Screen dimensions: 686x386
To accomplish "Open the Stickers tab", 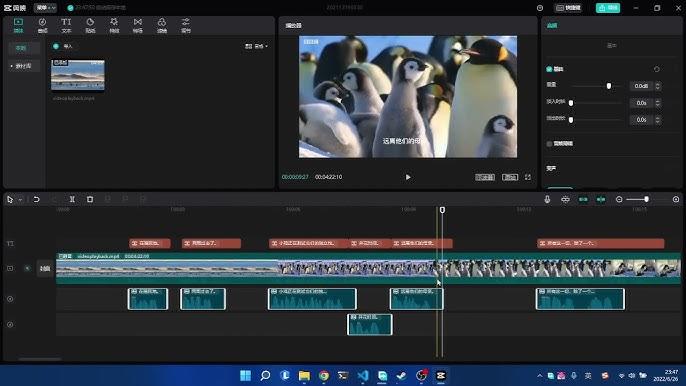I will click(90, 25).
